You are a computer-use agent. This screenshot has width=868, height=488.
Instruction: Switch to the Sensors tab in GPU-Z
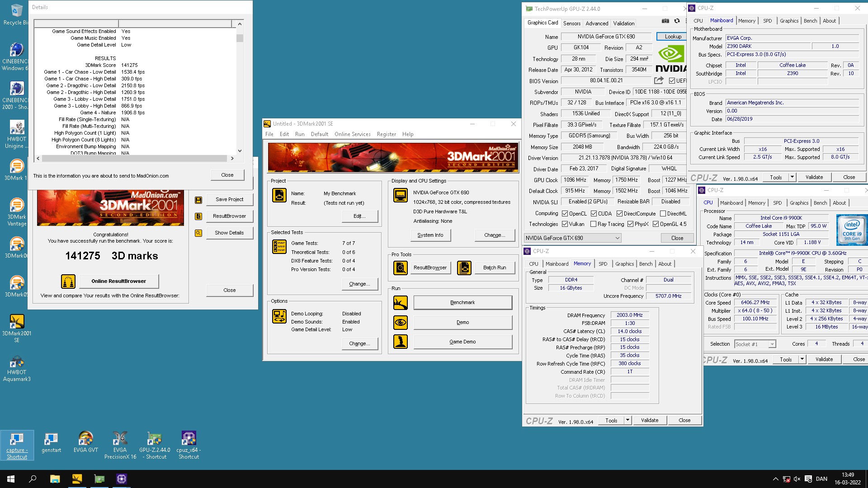[572, 23]
